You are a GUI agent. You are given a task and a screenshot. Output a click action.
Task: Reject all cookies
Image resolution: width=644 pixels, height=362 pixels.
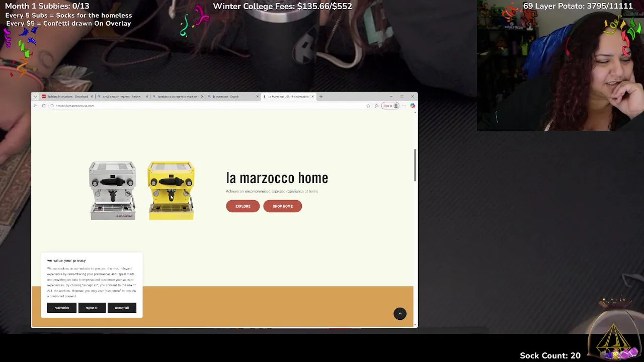[x=92, y=308]
